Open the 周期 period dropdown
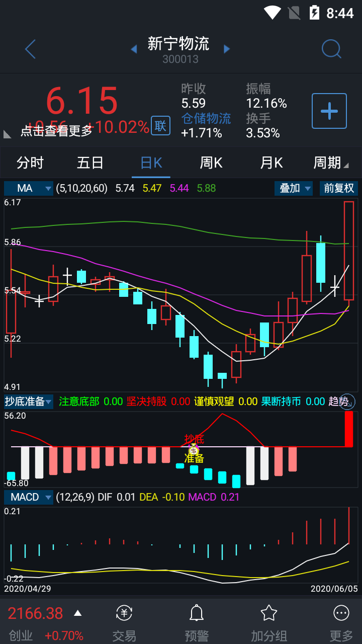The width and height of the screenshot is (362, 644). 331,163
